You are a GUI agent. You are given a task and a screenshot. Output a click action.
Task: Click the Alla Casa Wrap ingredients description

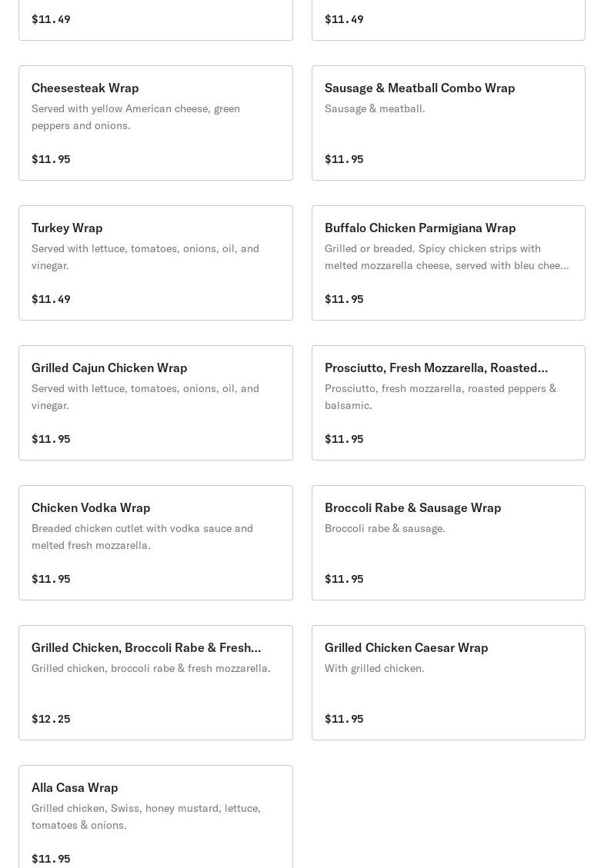point(146,816)
